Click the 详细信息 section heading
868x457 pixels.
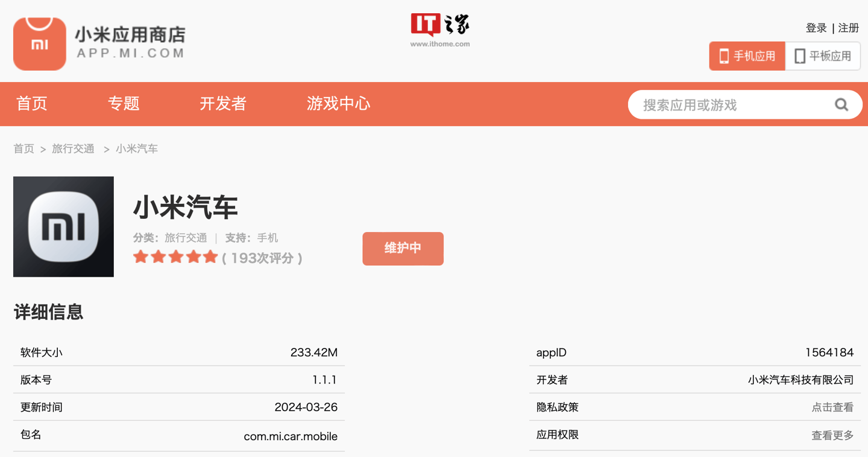point(48,312)
